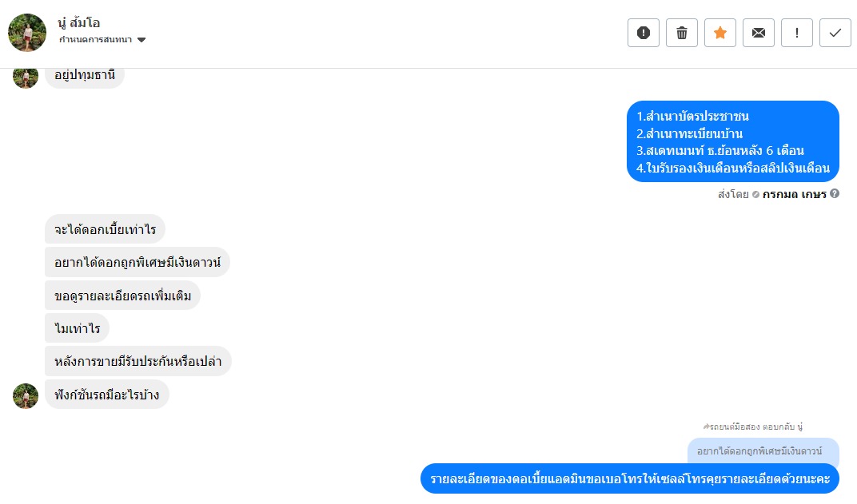Click the exclamation mark priority button
Screen dimensions: 857x504
pyautogui.click(x=797, y=33)
